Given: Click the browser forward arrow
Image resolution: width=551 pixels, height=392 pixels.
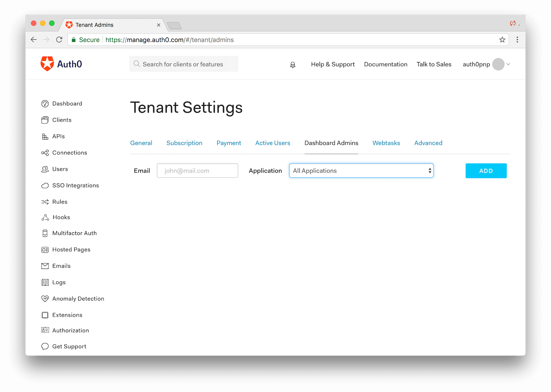Looking at the screenshot, I should (46, 40).
